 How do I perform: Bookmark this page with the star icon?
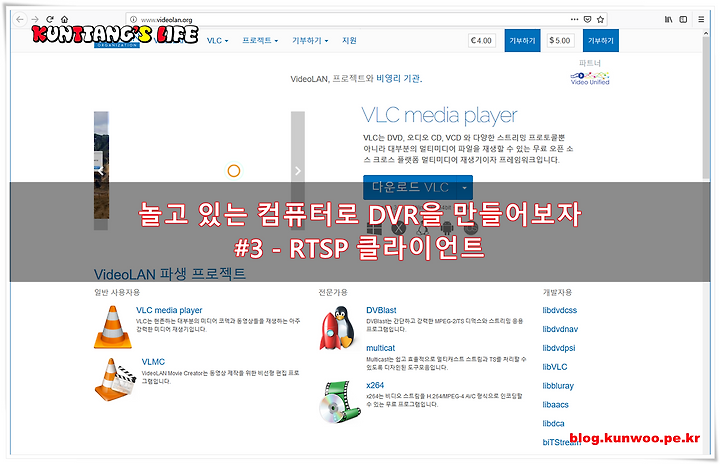pyautogui.click(x=600, y=19)
